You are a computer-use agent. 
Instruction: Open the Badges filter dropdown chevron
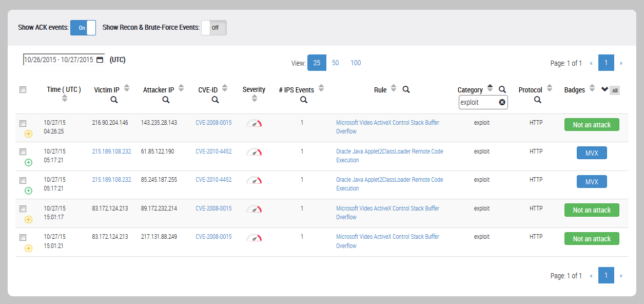pyautogui.click(x=604, y=89)
